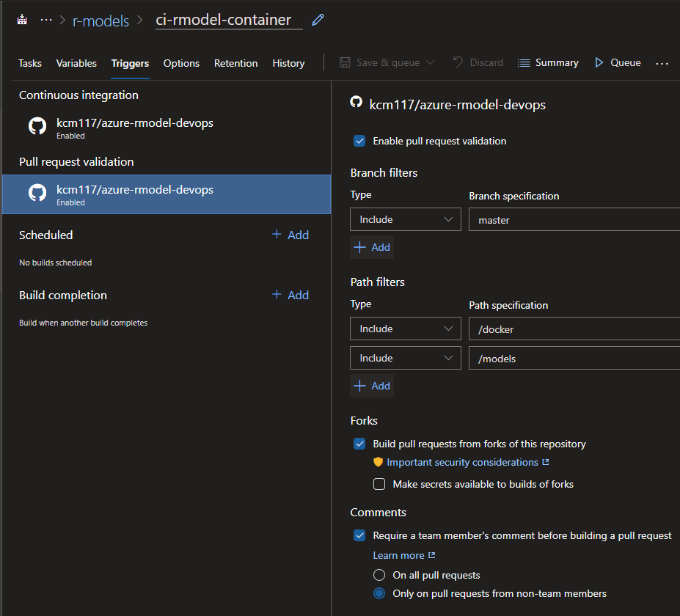Add a new path filter
The image size is (680, 616).
[x=372, y=386]
